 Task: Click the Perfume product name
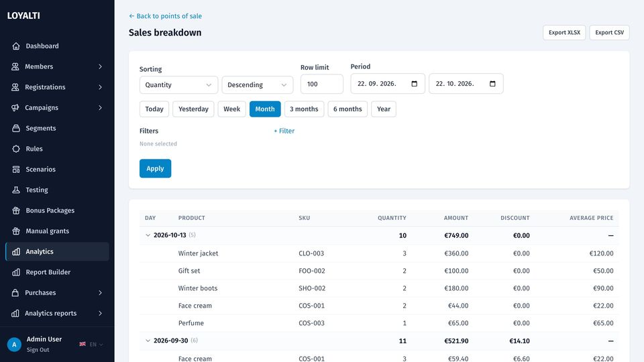click(191, 323)
